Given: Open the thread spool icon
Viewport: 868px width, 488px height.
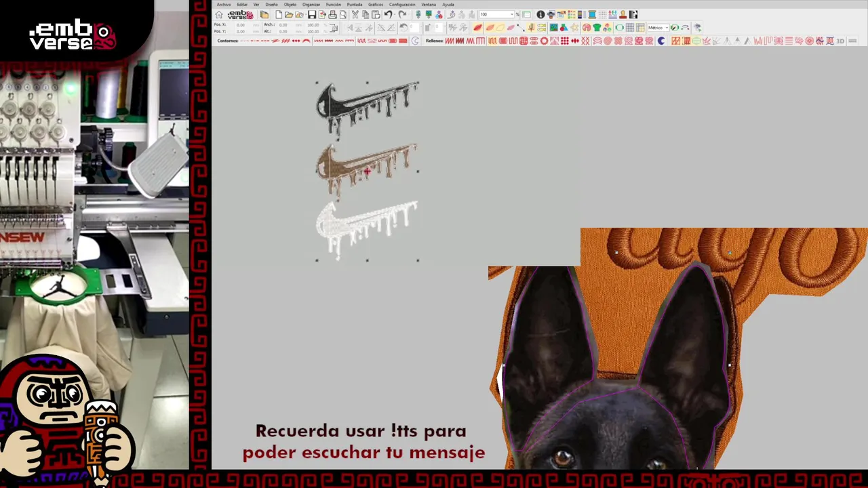Looking at the screenshot, I should (x=591, y=14).
